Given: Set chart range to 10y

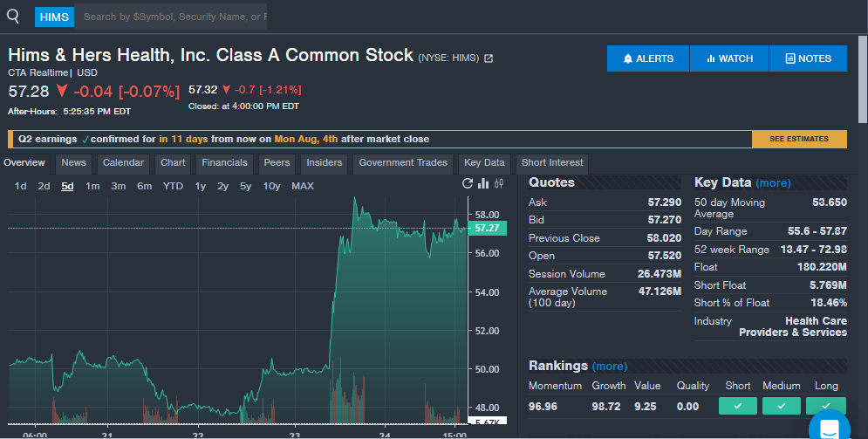Looking at the screenshot, I should tap(271, 186).
